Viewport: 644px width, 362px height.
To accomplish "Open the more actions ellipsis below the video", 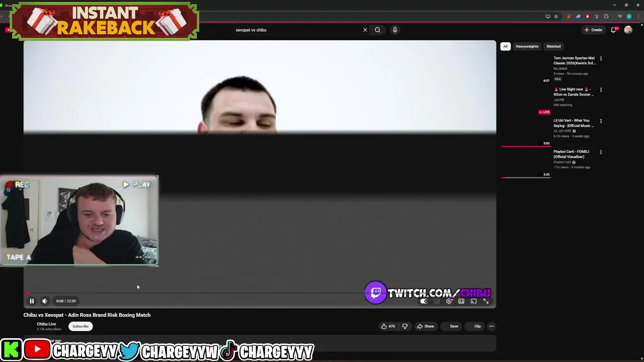I will point(492,326).
